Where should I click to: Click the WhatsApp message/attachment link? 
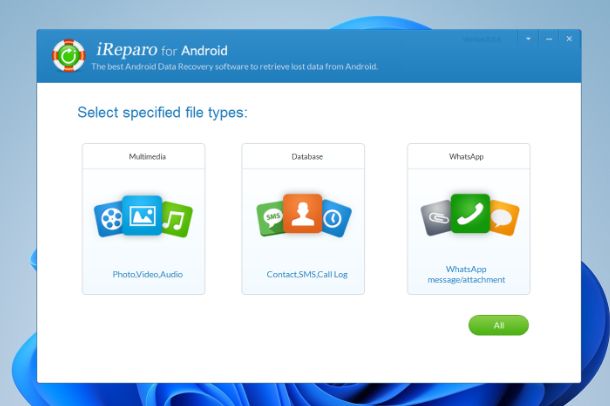click(466, 274)
